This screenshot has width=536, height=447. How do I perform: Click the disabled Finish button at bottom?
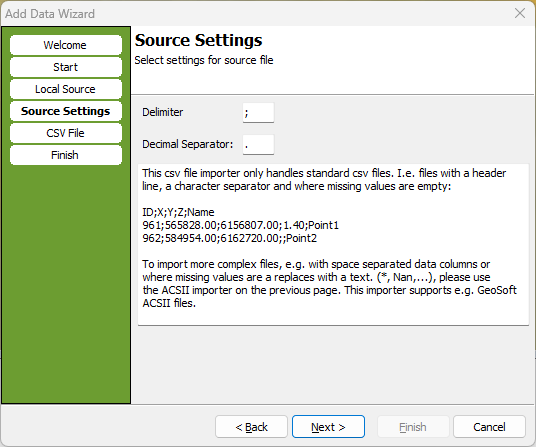[x=413, y=426]
